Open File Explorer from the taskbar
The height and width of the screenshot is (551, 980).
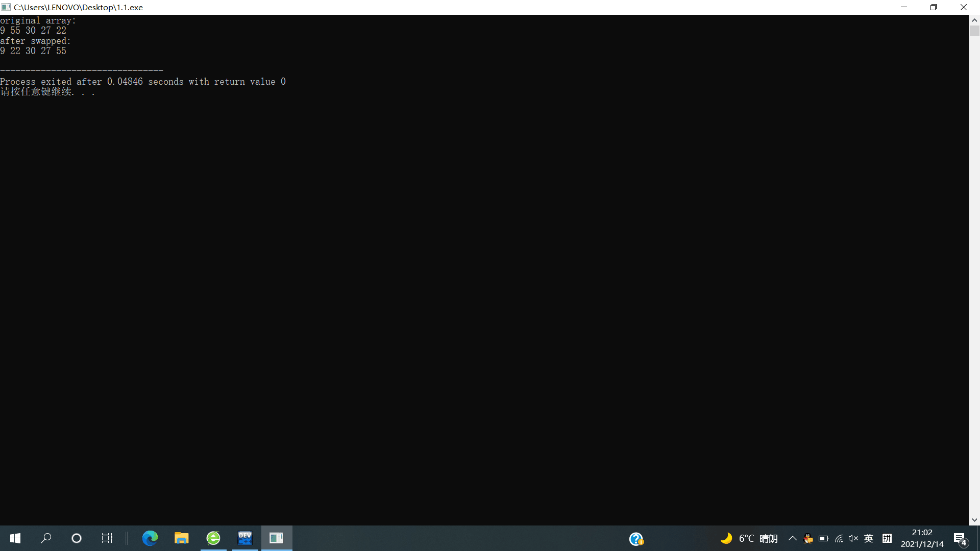[181, 538]
